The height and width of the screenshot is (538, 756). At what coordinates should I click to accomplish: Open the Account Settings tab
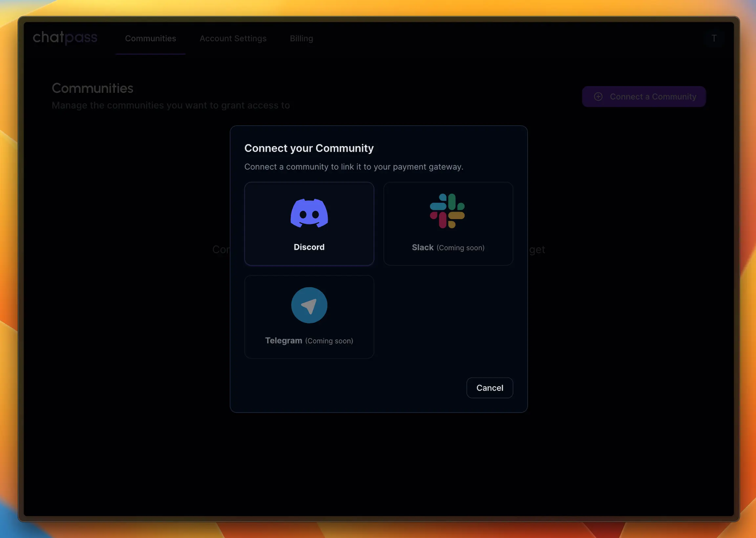[233, 38]
